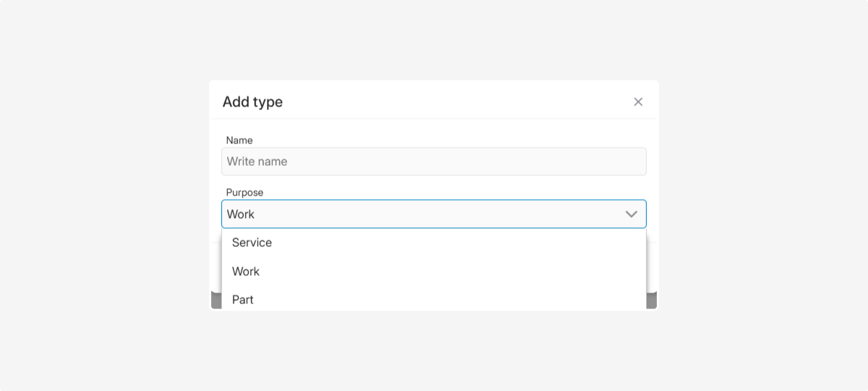The width and height of the screenshot is (868, 391).
Task: Set purpose to Service
Action: 252,243
